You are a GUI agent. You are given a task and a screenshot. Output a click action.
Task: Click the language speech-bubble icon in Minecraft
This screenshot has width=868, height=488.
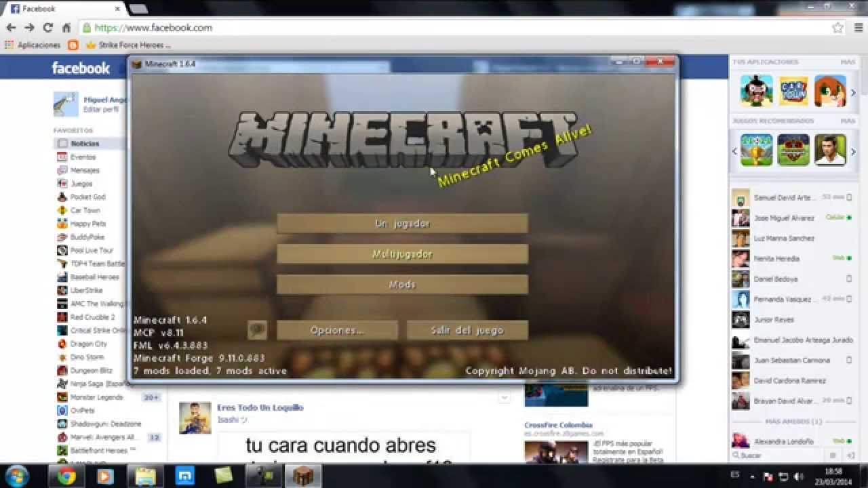point(257,330)
